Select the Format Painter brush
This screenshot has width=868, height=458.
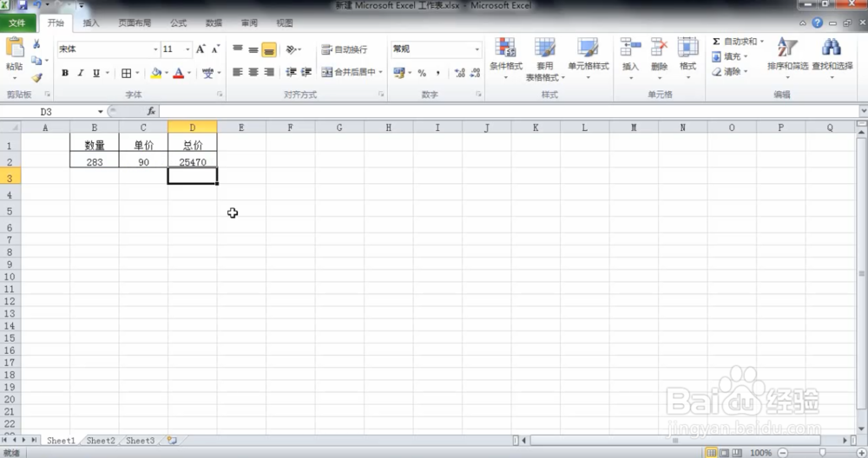click(x=36, y=78)
